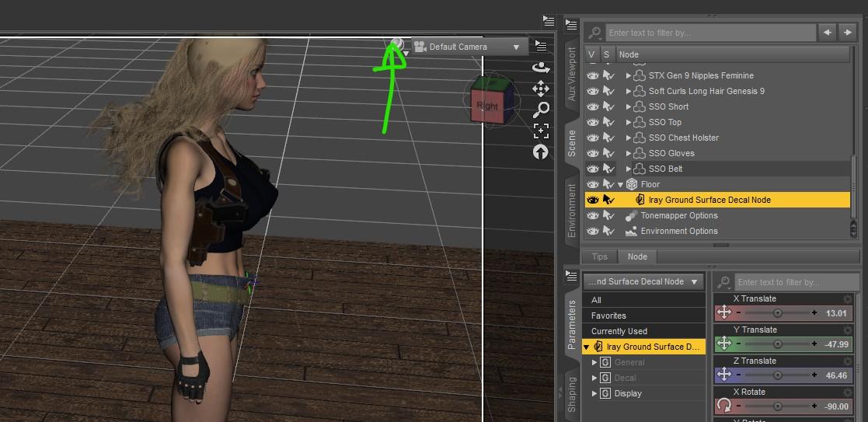Switch to the Environment tab

tap(572, 211)
